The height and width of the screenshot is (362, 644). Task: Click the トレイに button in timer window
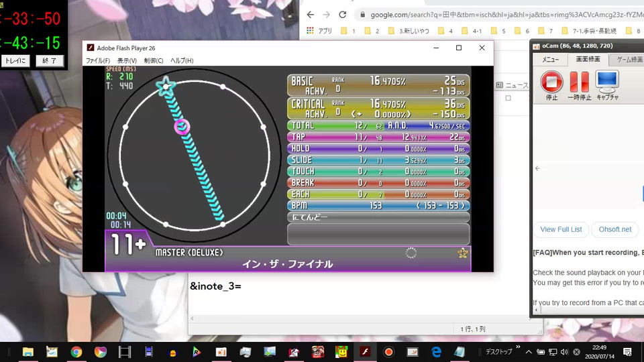[15, 61]
